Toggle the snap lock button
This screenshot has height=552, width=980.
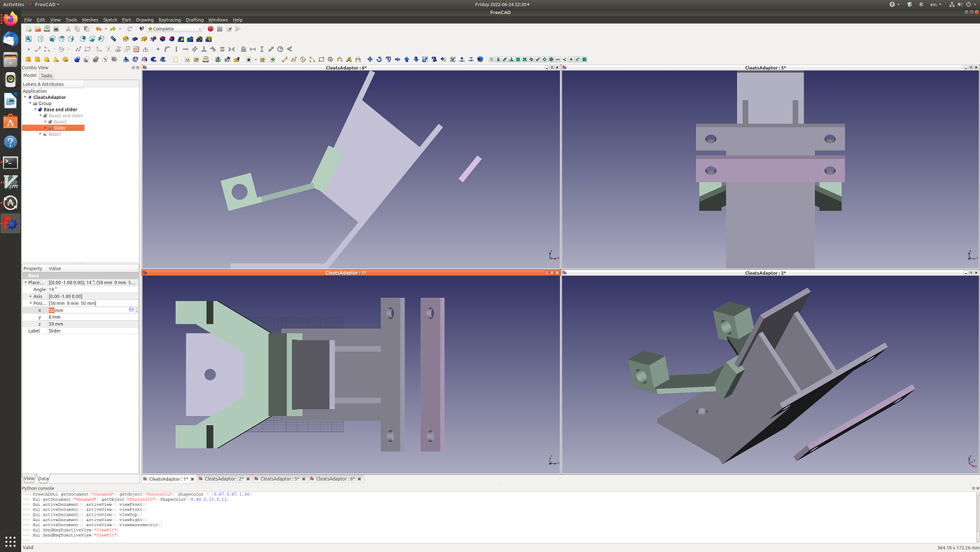pyautogui.click(x=498, y=60)
